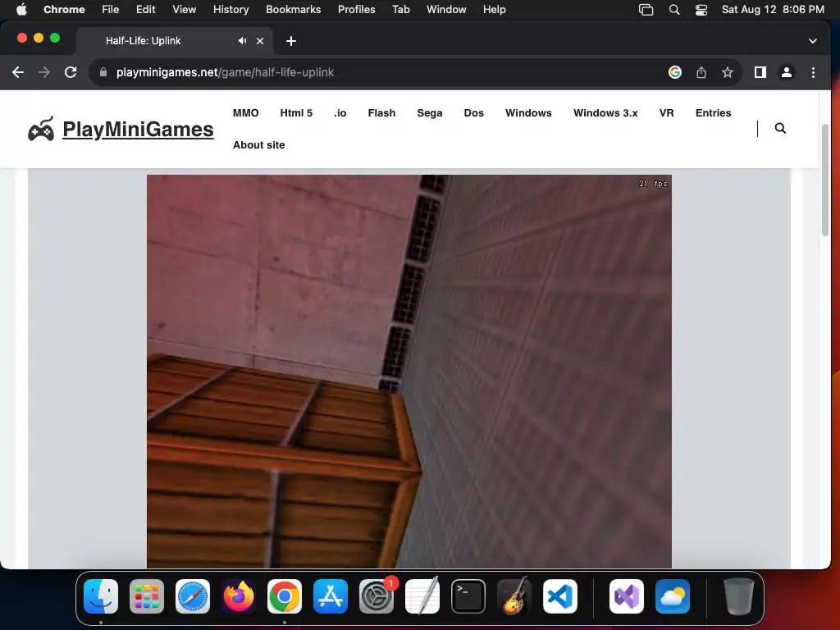Reload the Half-Life: Uplink page

click(71, 72)
